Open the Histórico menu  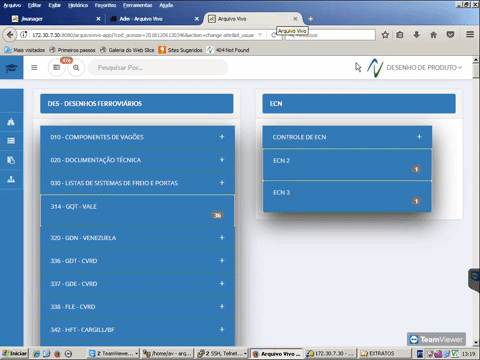78,5
